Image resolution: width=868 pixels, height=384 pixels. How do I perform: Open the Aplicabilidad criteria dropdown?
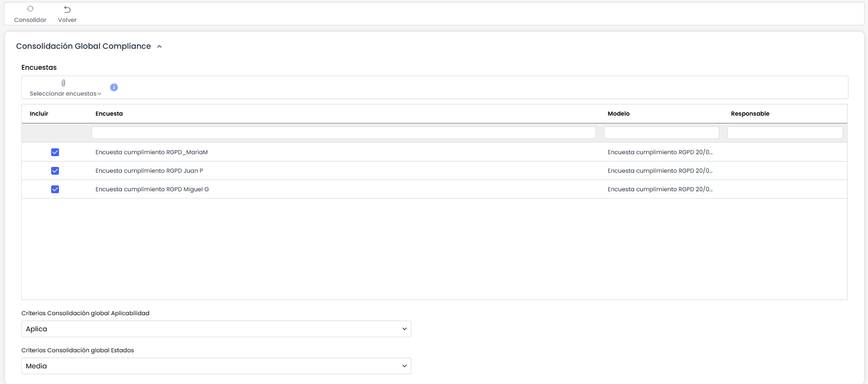[216, 329]
